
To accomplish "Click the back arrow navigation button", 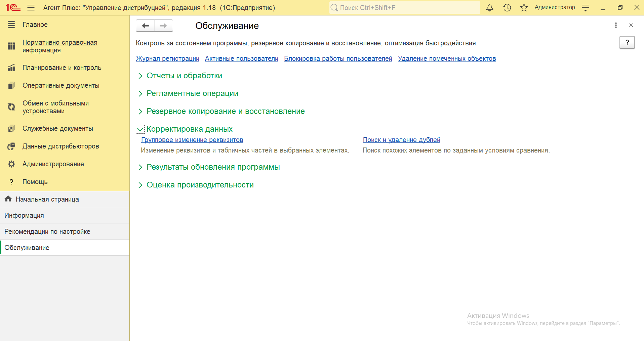I will pos(145,26).
